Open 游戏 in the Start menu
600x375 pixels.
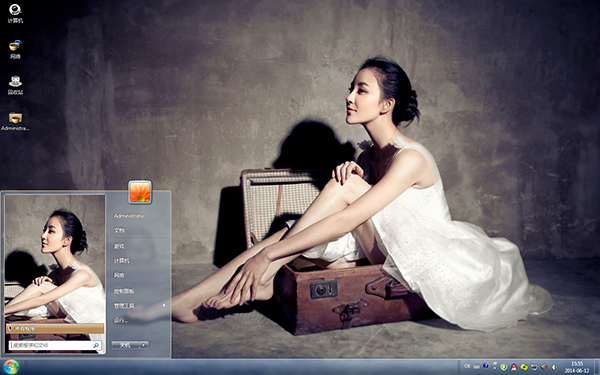119,246
